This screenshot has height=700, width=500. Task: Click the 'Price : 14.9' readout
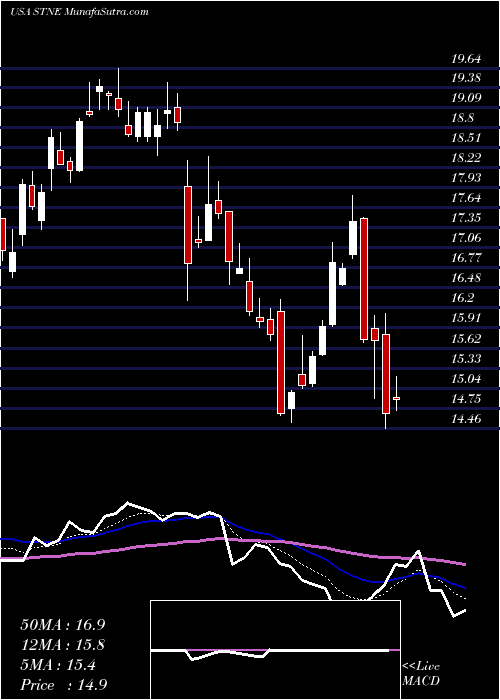(63, 685)
